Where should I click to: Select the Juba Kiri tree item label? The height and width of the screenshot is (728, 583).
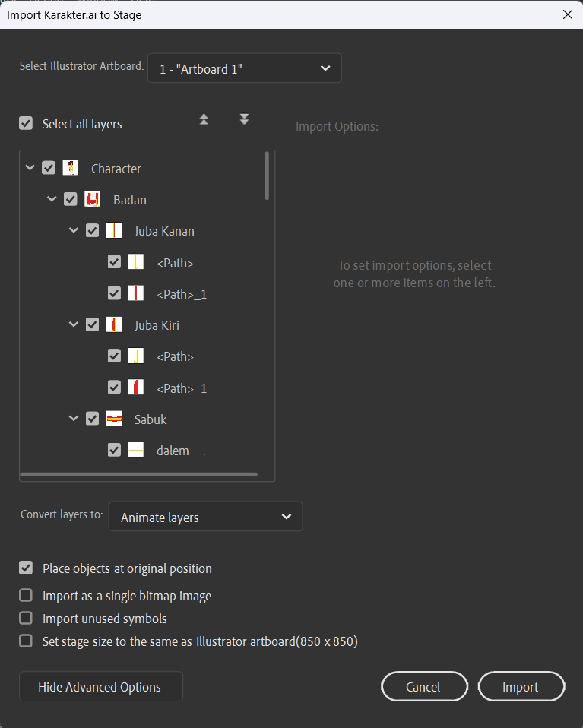coord(157,325)
